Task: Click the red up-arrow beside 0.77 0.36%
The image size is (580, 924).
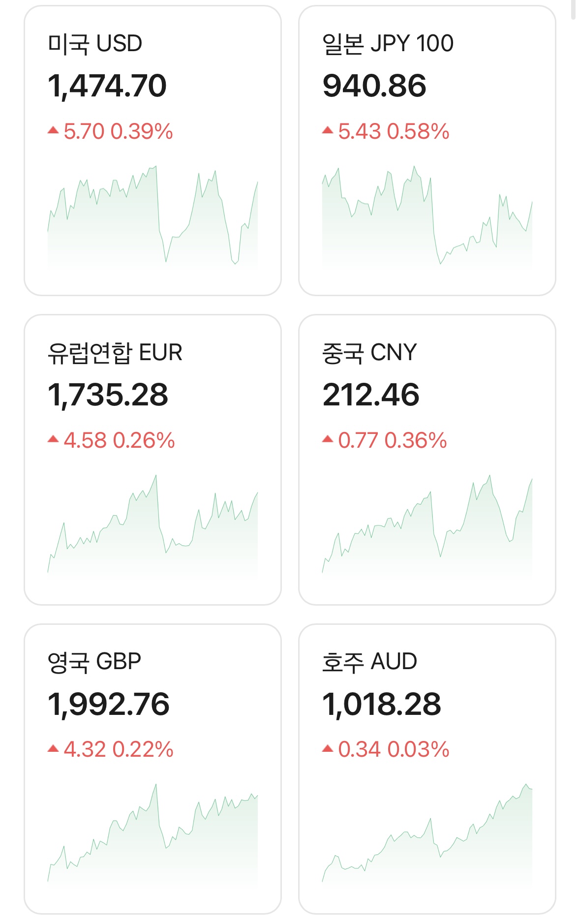Action: [x=328, y=439]
